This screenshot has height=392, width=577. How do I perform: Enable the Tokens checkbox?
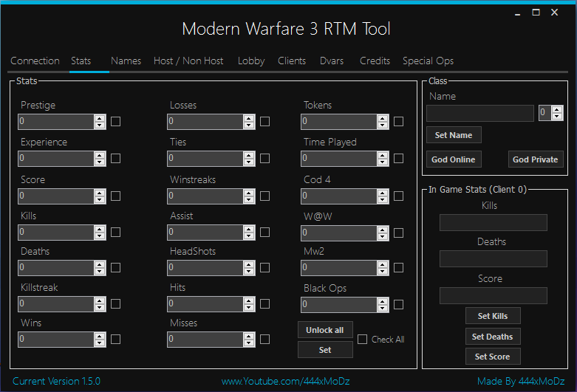point(398,121)
